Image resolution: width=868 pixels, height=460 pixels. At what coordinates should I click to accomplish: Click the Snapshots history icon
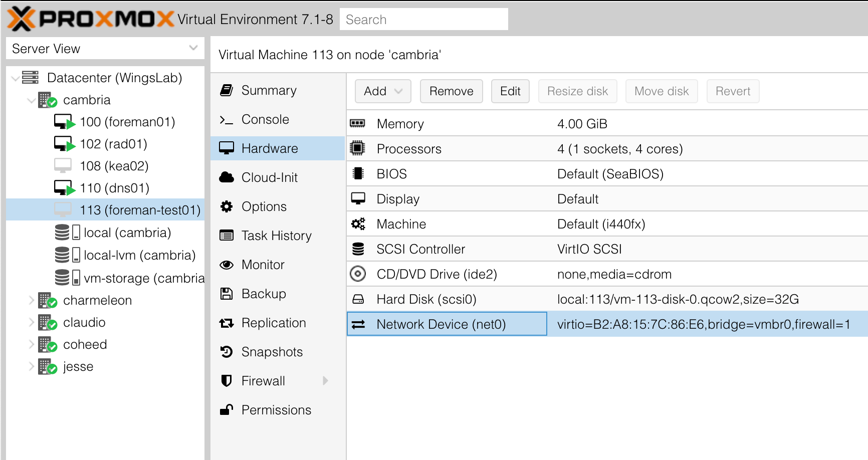227,352
